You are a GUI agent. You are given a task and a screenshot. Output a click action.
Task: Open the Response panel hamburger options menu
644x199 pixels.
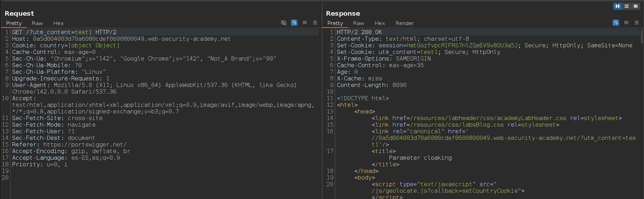click(637, 23)
